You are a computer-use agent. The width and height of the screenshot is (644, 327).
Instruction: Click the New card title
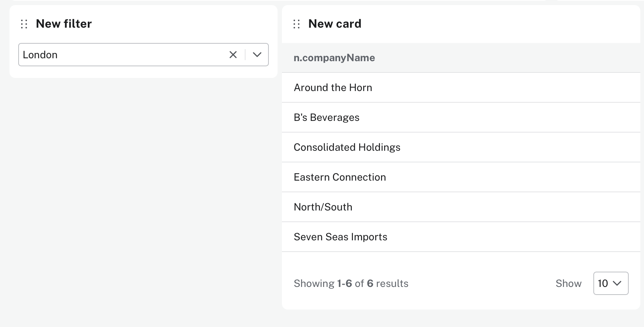click(334, 24)
